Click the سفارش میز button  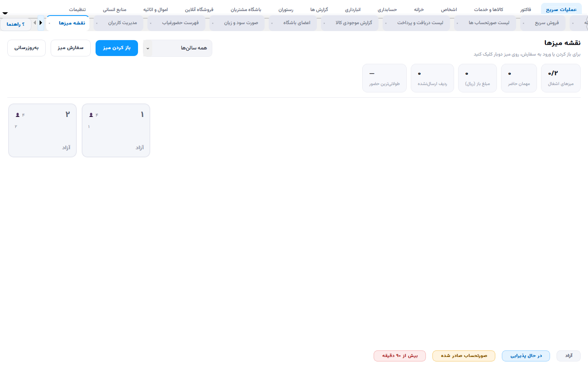pos(71,48)
